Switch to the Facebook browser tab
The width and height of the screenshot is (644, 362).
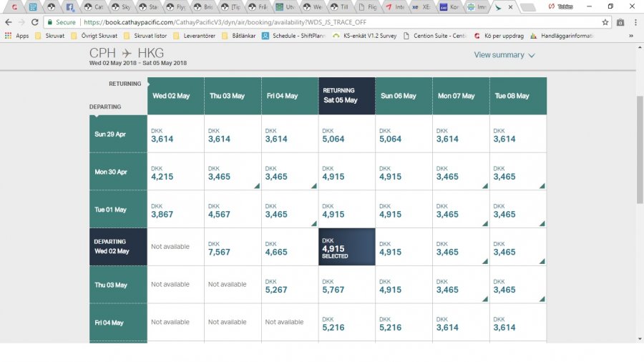(x=70, y=7)
